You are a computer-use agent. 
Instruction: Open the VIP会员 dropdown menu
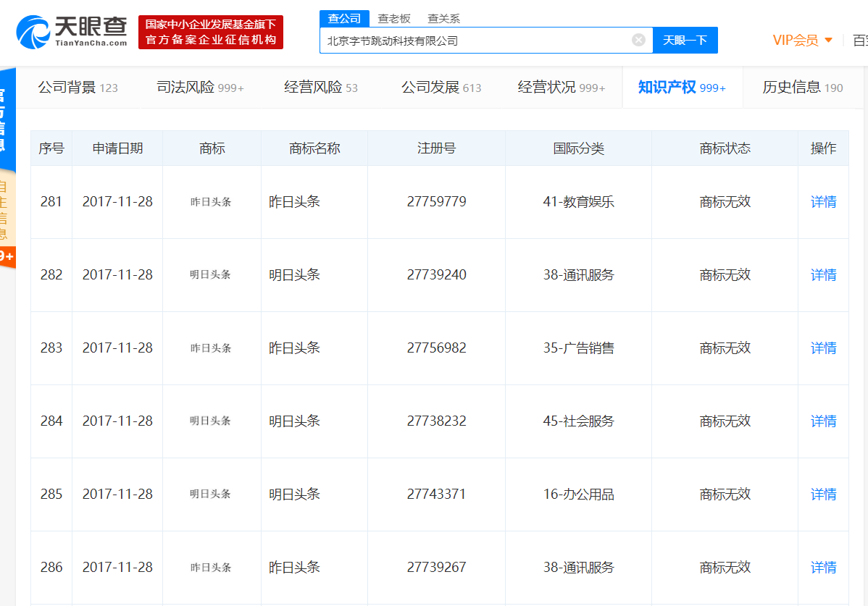coord(802,40)
